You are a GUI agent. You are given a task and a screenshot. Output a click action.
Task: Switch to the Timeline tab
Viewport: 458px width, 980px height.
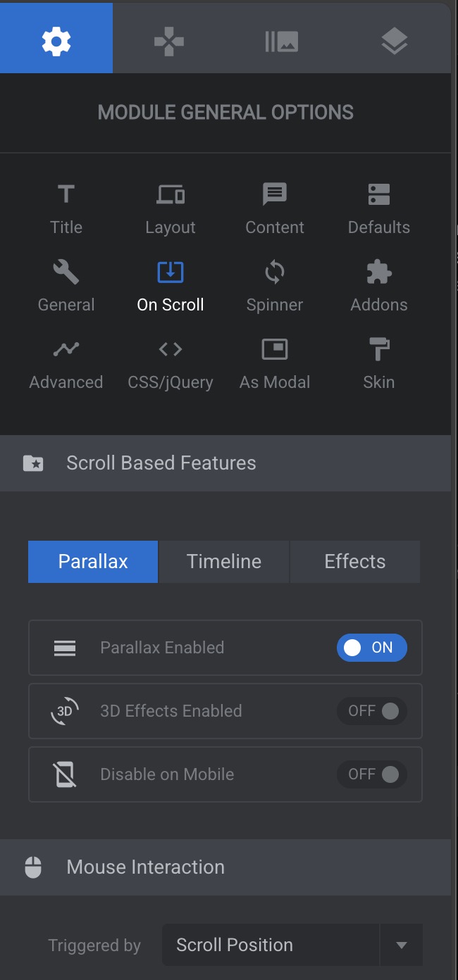[x=223, y=562]
